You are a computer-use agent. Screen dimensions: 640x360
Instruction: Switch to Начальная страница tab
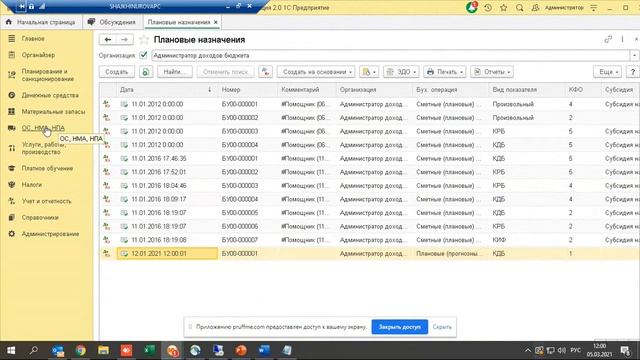[x=41, y=22]
